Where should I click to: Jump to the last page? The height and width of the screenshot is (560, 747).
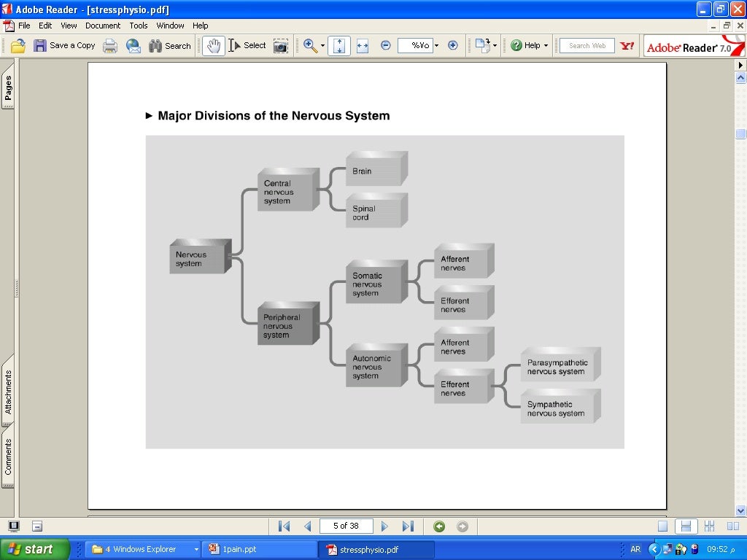coord(408,526)
